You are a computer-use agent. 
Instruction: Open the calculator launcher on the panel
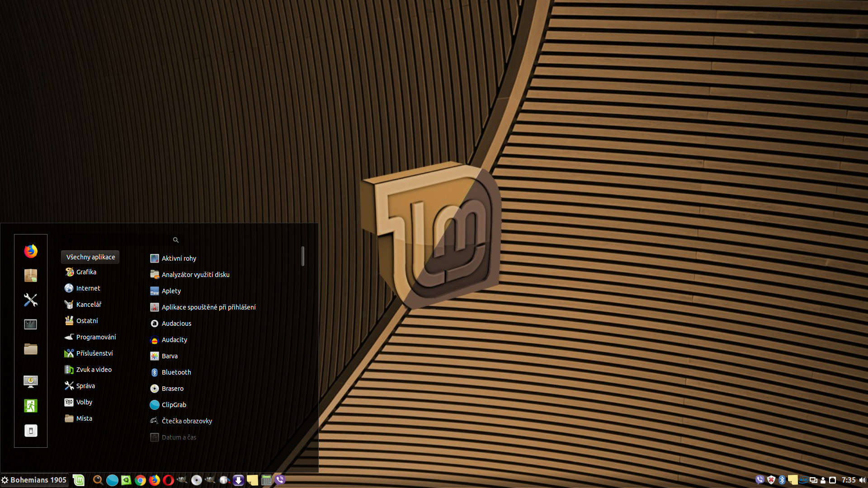(266, 480)
